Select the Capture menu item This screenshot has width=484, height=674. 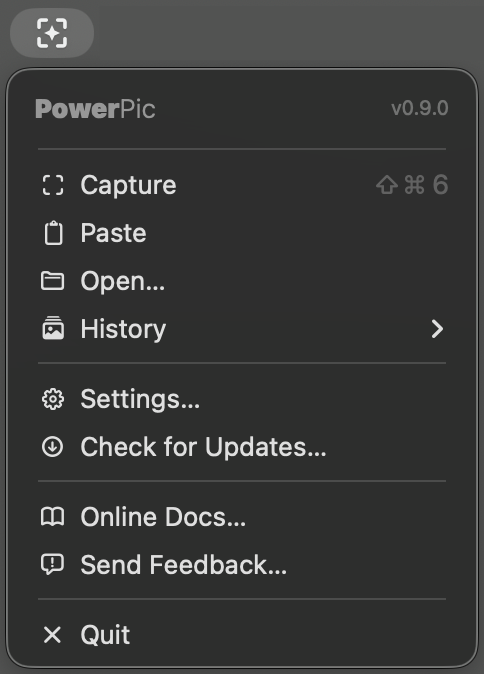pyautogui.click(x=242, y=185)
